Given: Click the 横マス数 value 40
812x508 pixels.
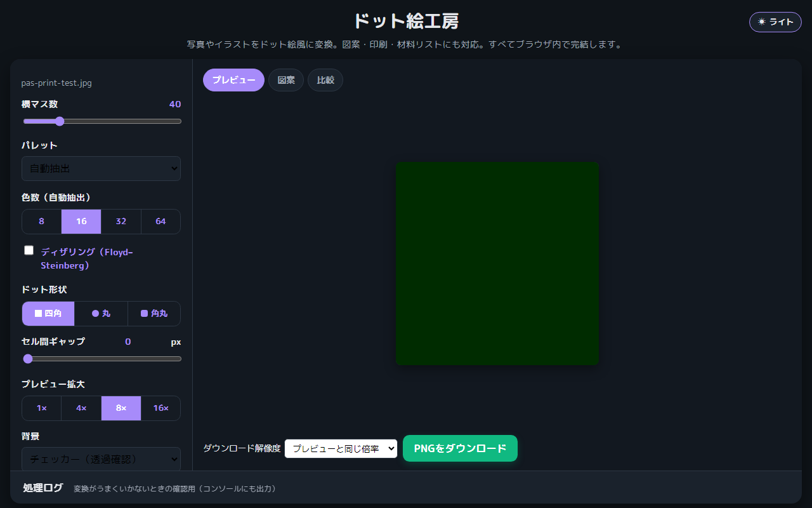Looking at the screenshot, I should click(x=175, y=104).
